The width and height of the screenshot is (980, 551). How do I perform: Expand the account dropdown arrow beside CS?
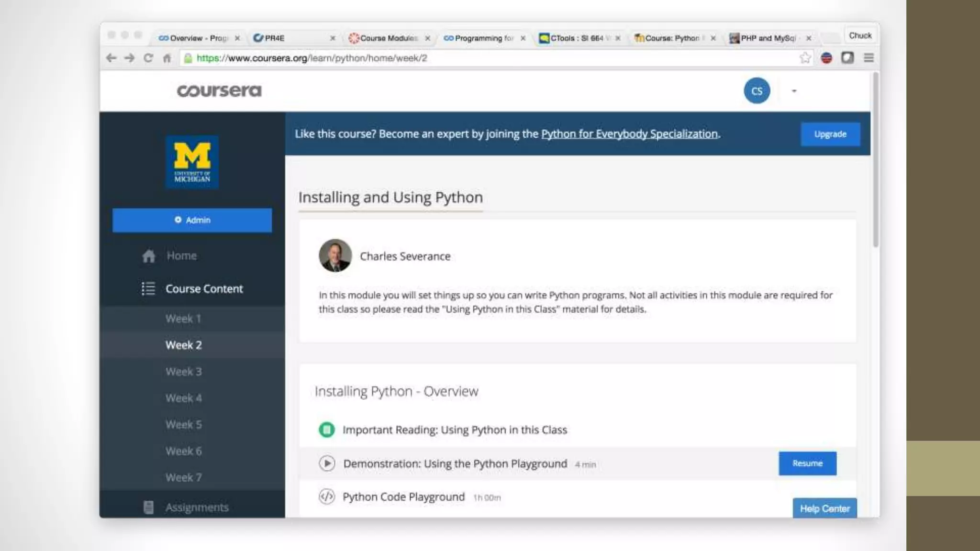click(x=794, y=91)
